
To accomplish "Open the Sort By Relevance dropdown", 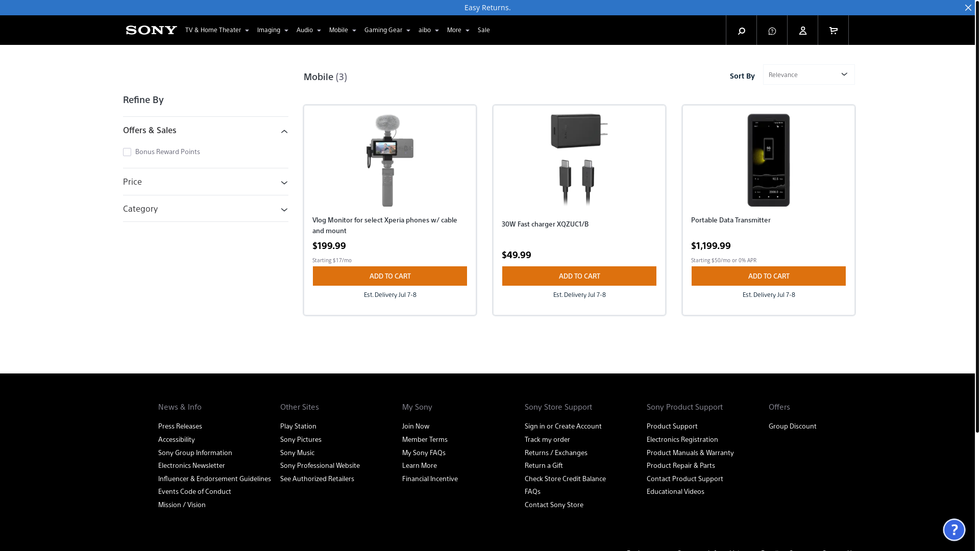I will click(x=808, y=74).
